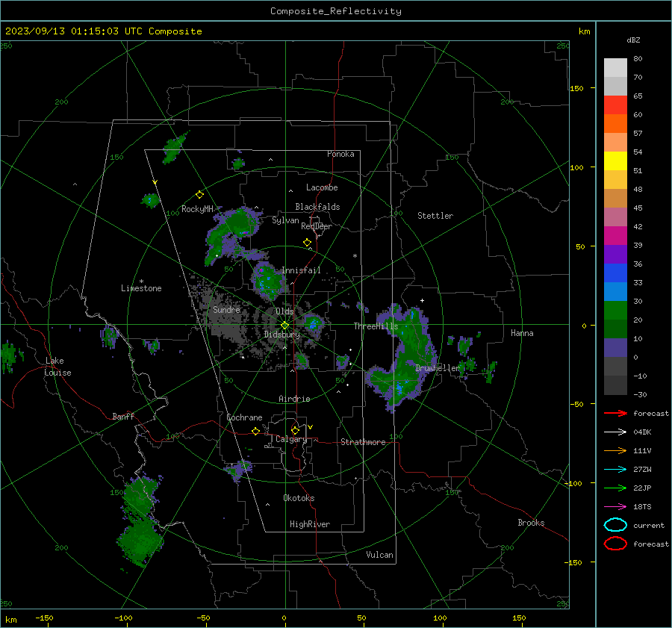Image resolution: width=672 pixels, height=628 pixels.
Task: Click the RedDeer city label
Action: coord(317,226)
